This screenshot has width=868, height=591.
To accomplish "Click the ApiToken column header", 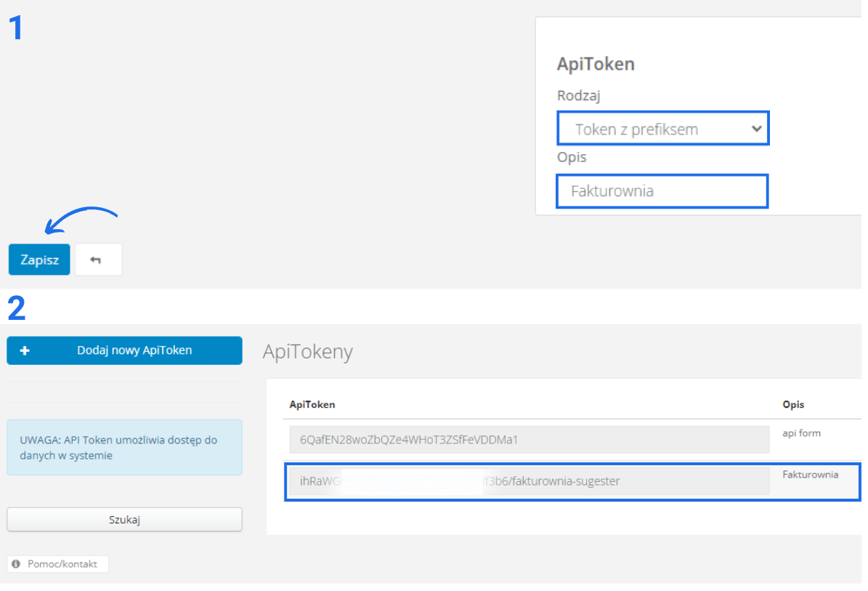I will click(x=312, y=404).
